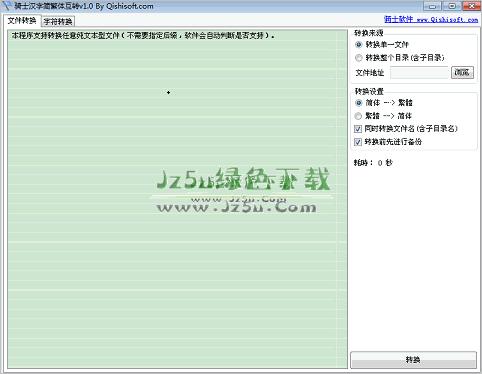The height and width of the screenshot is (374, 482).
Task: Focus the 文件地址 input field
Action: 419,72
